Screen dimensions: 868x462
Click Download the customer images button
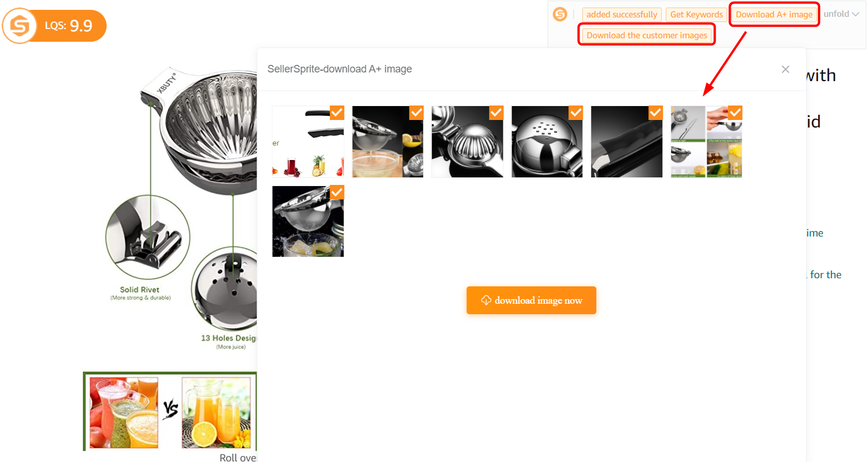click(x=647, y=35)
